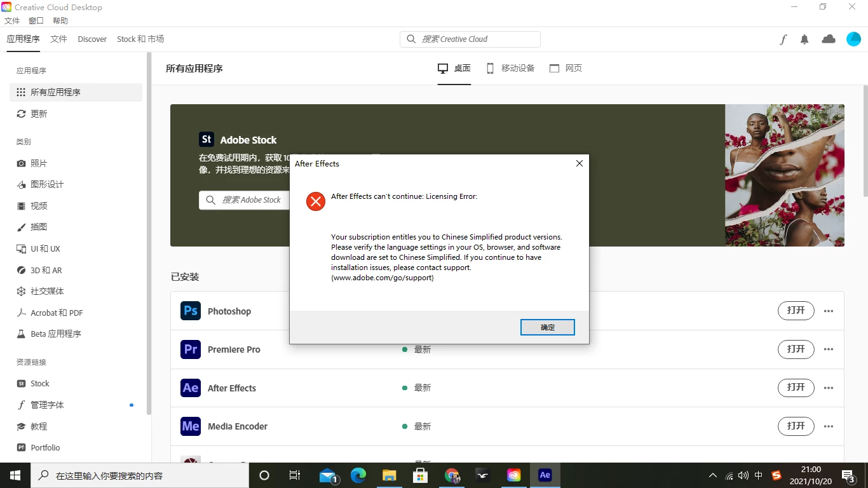Click the Adobe Stock St logo

tap(207, 139)
